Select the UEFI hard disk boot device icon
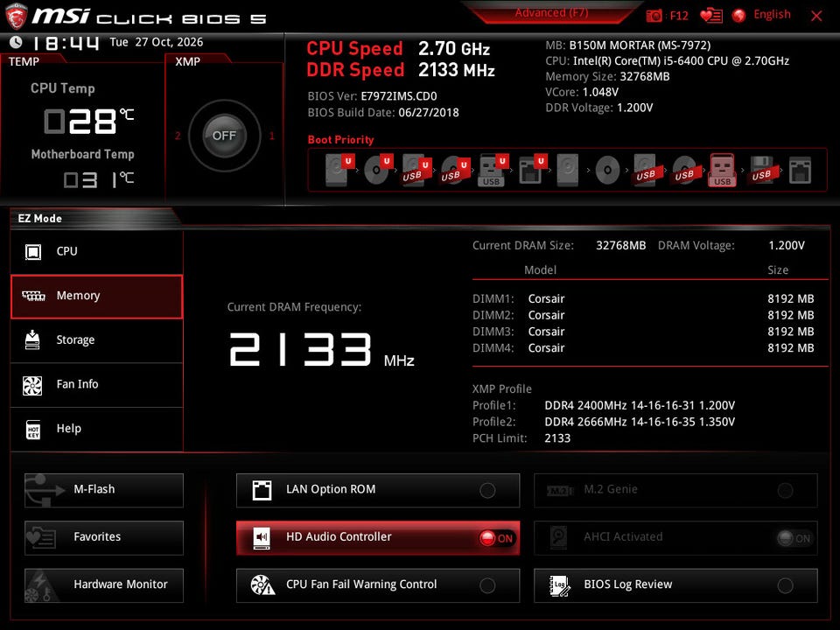The height and width of the screenshot is (630, 840). click(339, 169)
